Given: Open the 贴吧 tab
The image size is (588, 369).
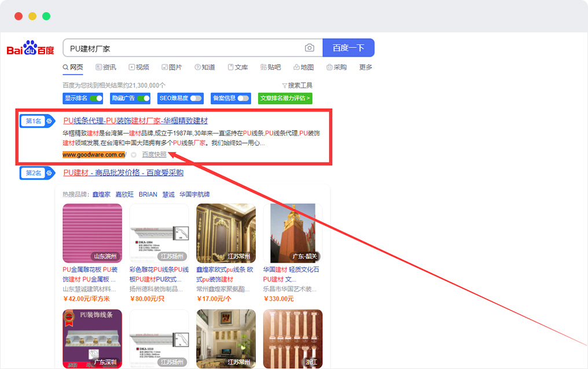Looking at the screenshot, I should [x=270, y=67].
